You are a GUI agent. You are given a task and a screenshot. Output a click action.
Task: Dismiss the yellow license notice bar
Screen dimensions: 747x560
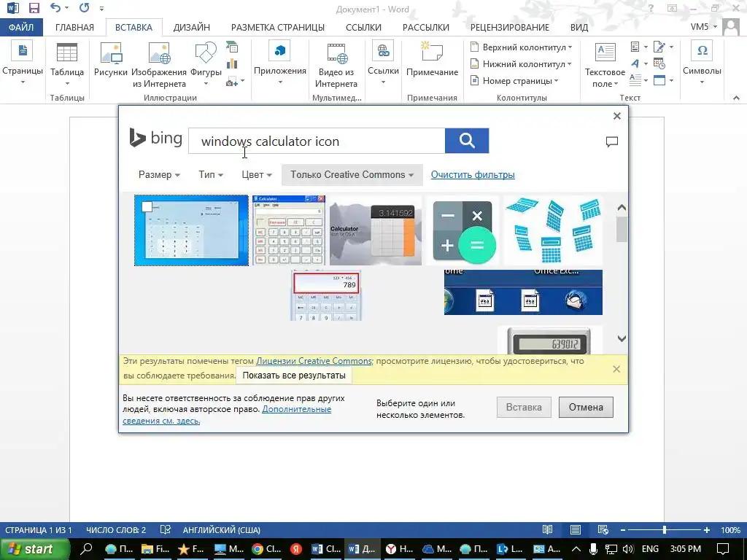click(616, 369)
